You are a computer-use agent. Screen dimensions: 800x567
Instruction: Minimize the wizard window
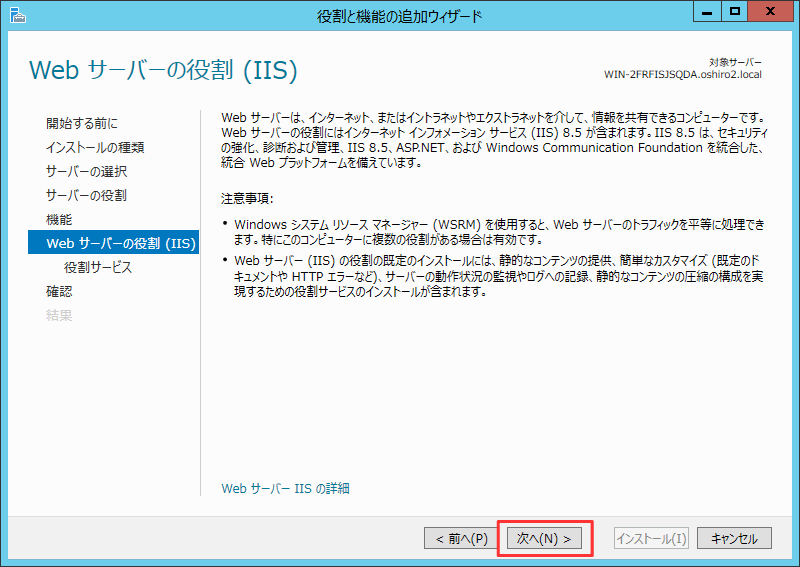[707, 11]
